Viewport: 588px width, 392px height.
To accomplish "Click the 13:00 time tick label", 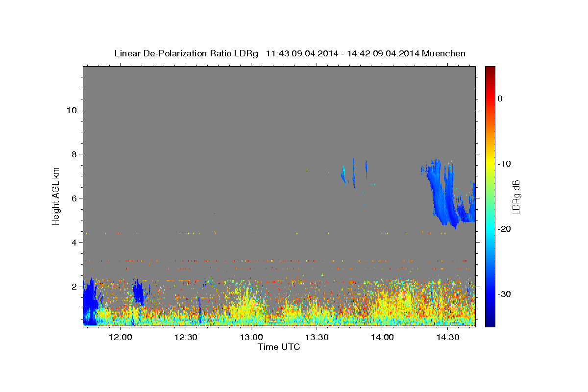I will point(251,338).
